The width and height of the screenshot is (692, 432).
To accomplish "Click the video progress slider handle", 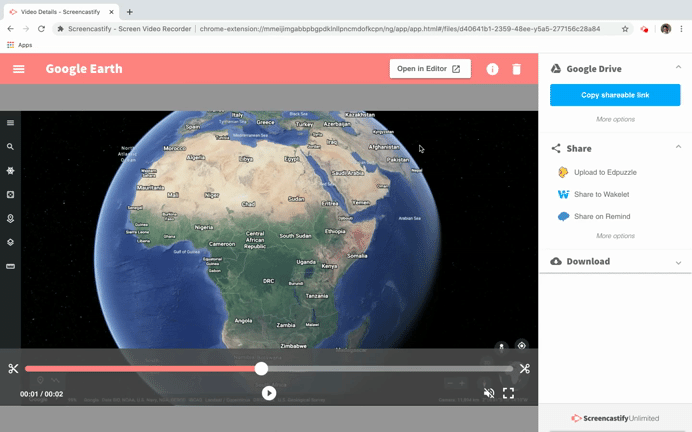I will pyautogui.click(x=261, y=368).
